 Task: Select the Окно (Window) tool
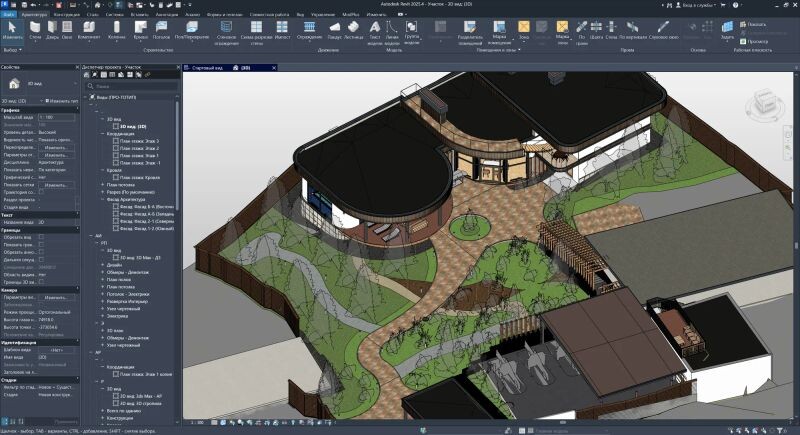(x=66, y=28)
